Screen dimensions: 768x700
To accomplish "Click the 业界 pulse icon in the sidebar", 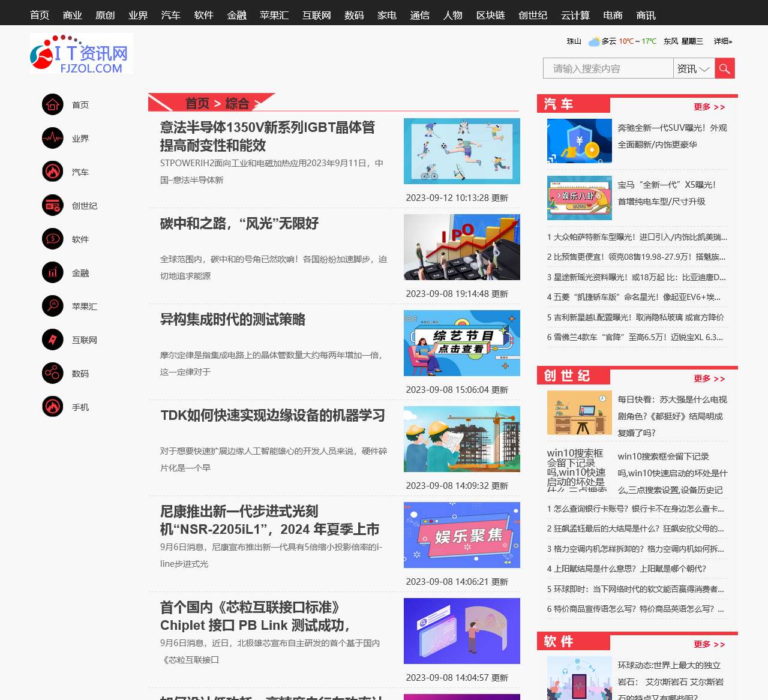I will coord(53,138).
